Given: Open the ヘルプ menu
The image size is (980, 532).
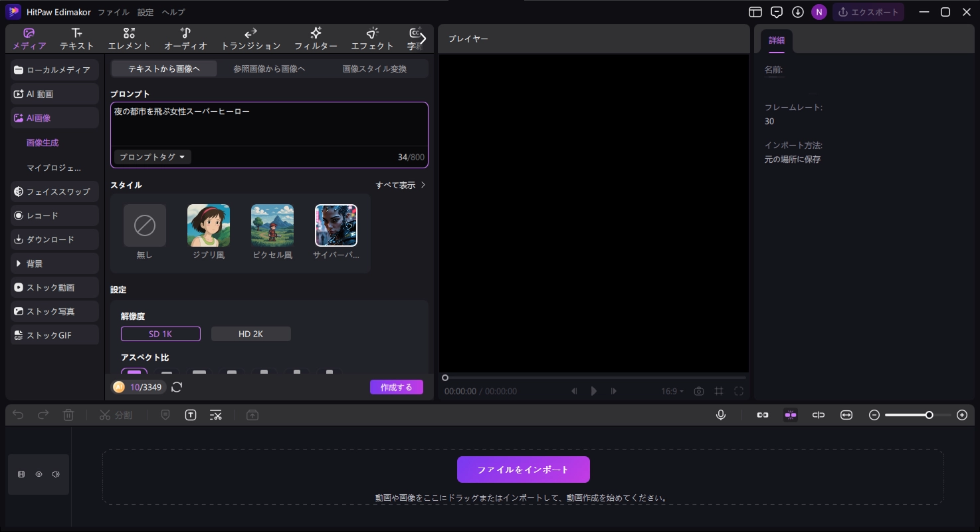Looking at the screenshot, I should click(173, 12).
